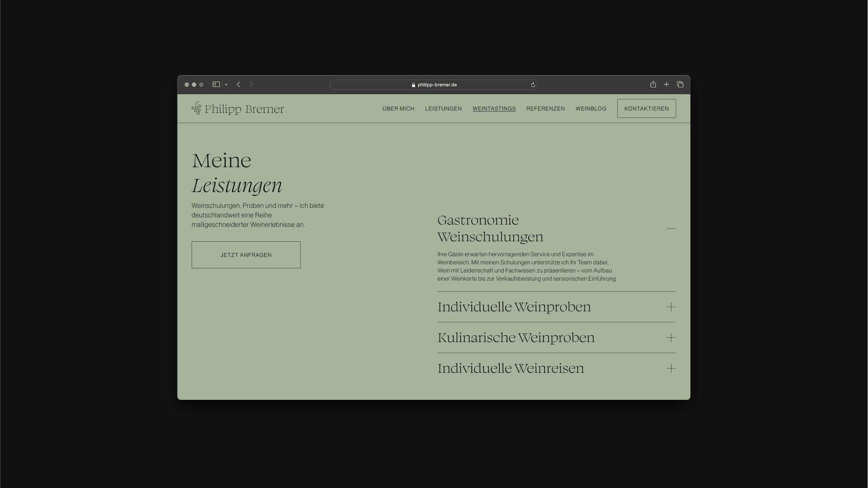Open the Über Mich menu item
This screenshot has height=488, width=868.
(398, 109)
